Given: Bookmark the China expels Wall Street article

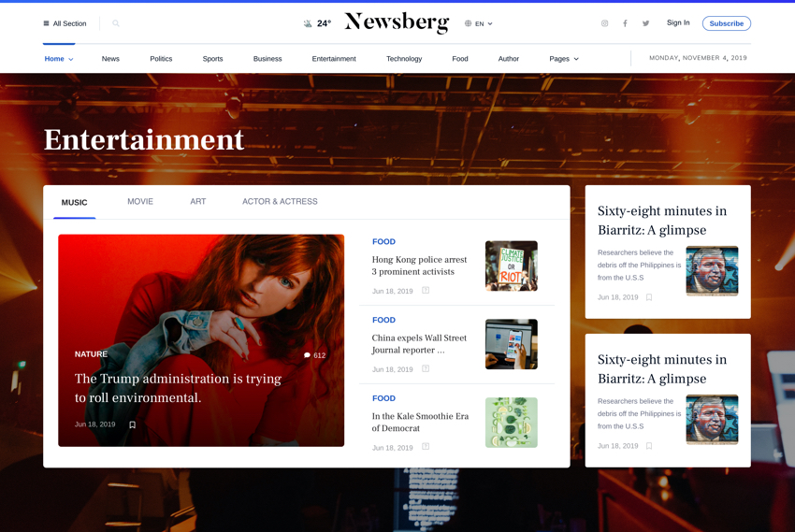Looking at the screenshot, I should point(426,369).
